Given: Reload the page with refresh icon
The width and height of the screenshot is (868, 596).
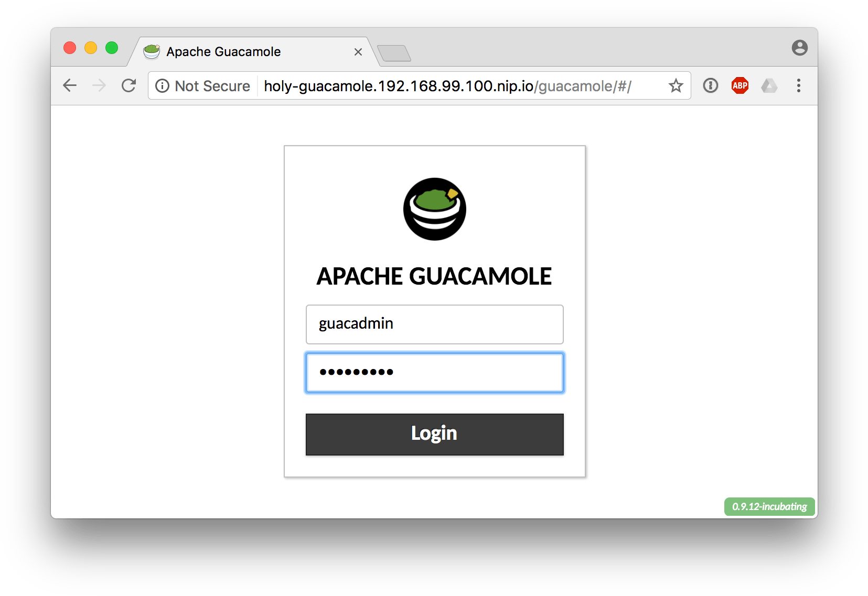Looking at the screenshot, I should pos(129,85).
